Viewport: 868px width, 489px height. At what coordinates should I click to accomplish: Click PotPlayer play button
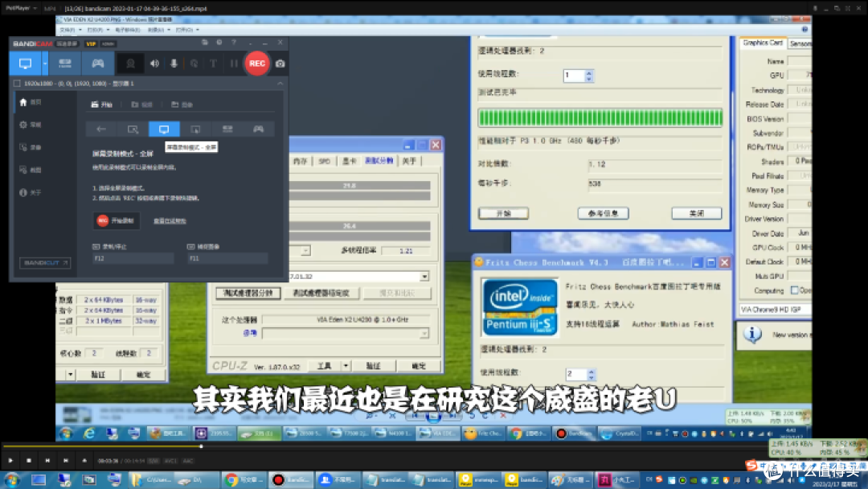(10, 460)
